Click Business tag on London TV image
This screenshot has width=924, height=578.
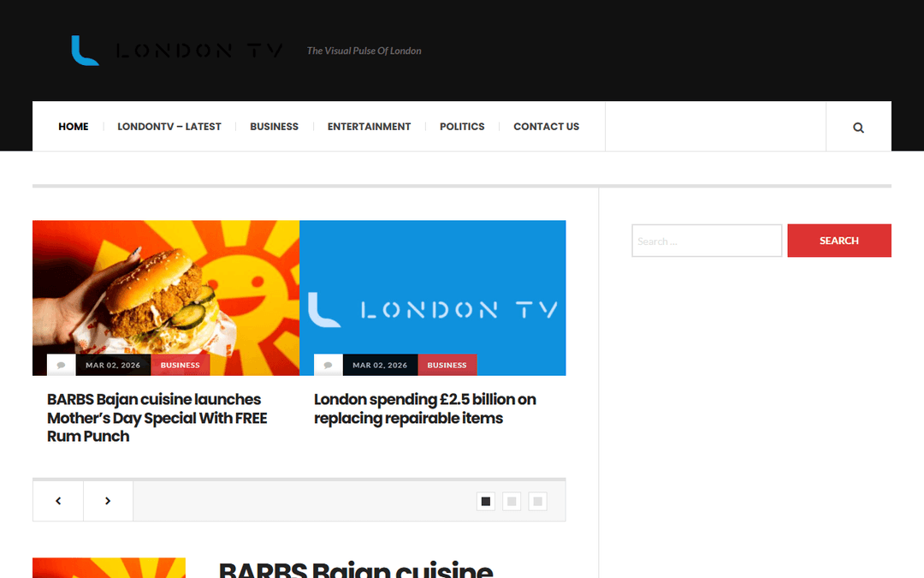(x=447, y=365)
